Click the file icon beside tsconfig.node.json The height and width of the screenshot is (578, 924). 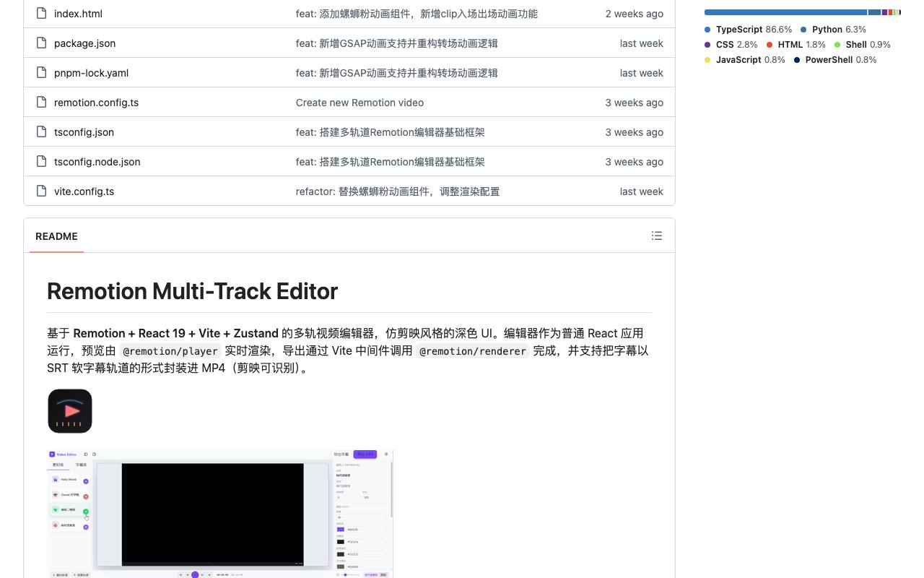[41, 161]
